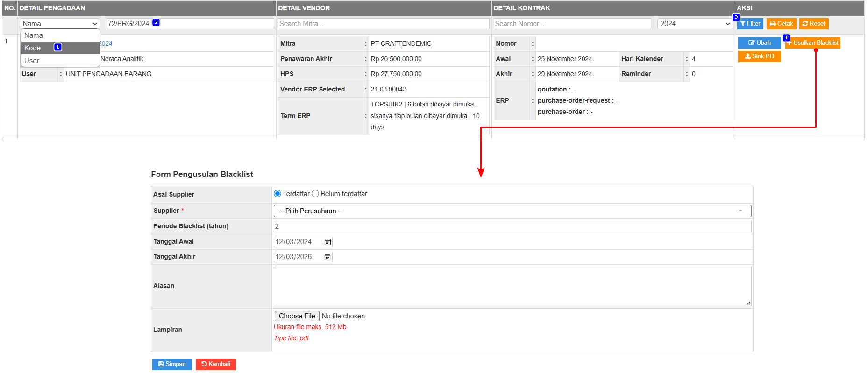Click the Ubah edit button
The image size is (868, 373).
759,43
